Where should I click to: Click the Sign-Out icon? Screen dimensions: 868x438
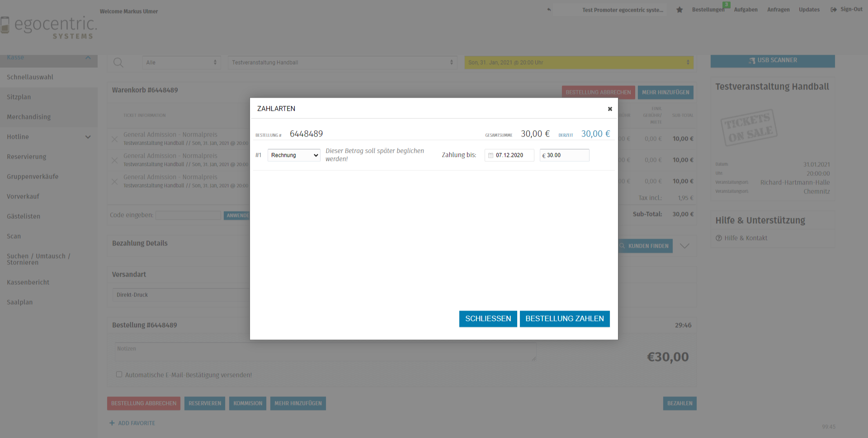click(833, 9)
